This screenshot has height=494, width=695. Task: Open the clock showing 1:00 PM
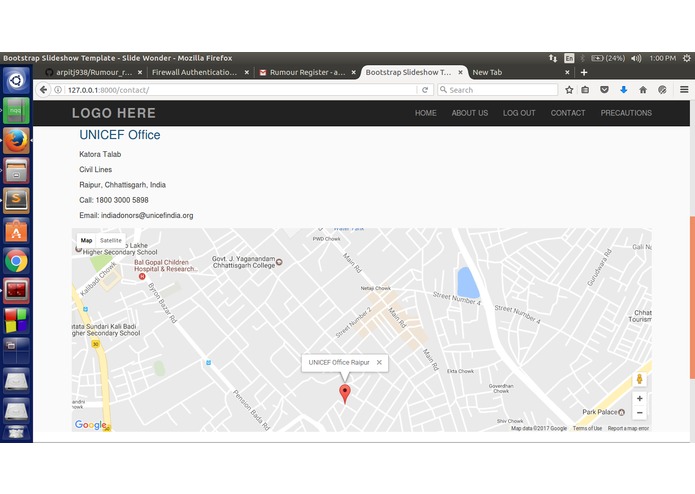pos(663,58)
